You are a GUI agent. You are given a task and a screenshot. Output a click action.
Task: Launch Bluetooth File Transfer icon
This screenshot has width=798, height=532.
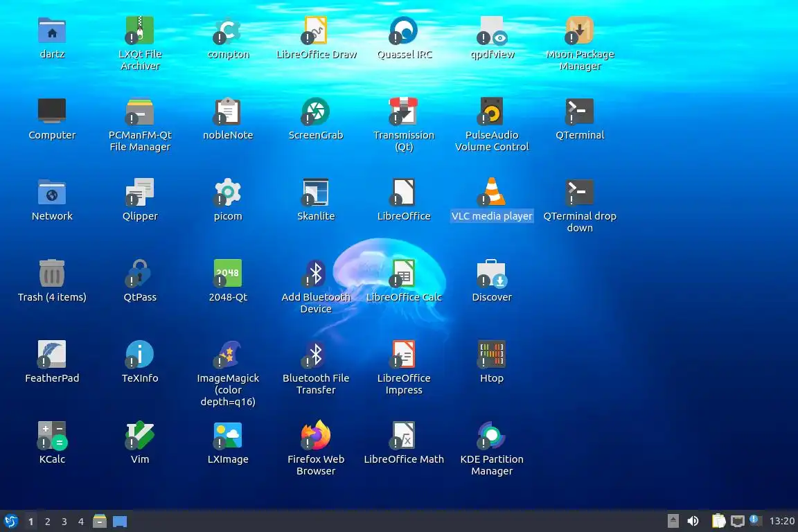coord(316,355)
